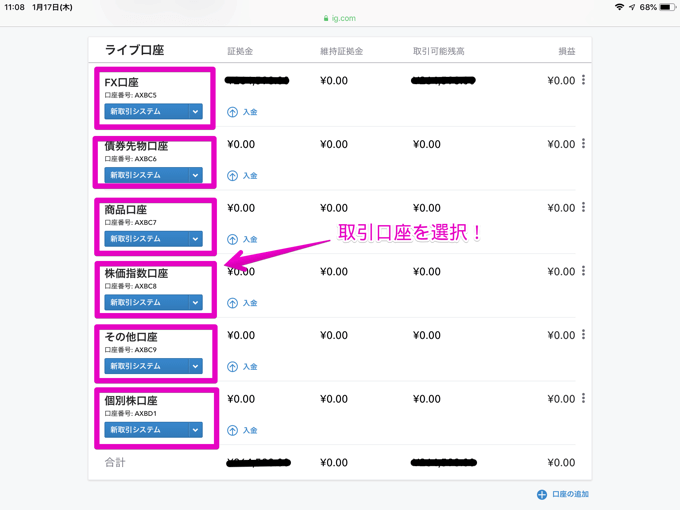Click 入金 link for 商品口座
Viewport: 680px width, 510px height.
250,239
